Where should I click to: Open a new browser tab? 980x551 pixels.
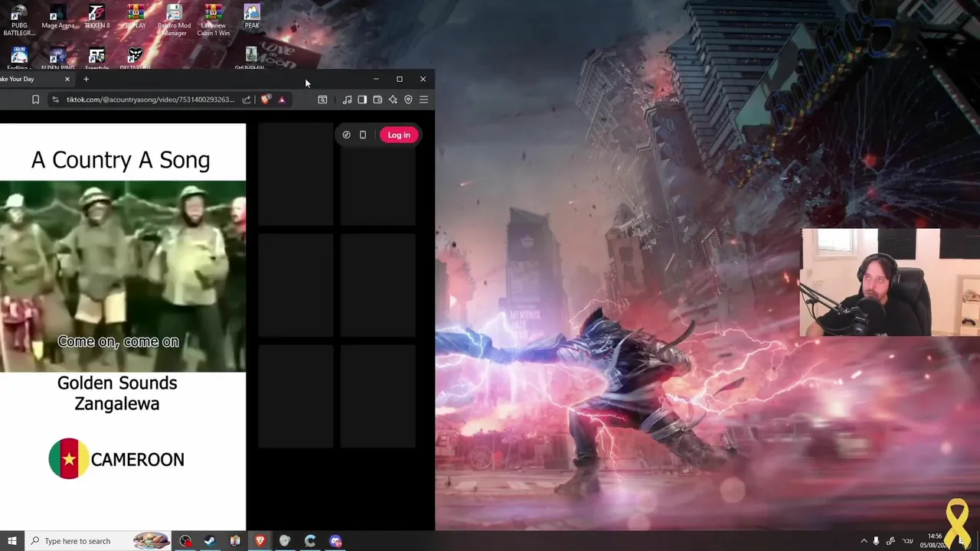pos(86,79)
